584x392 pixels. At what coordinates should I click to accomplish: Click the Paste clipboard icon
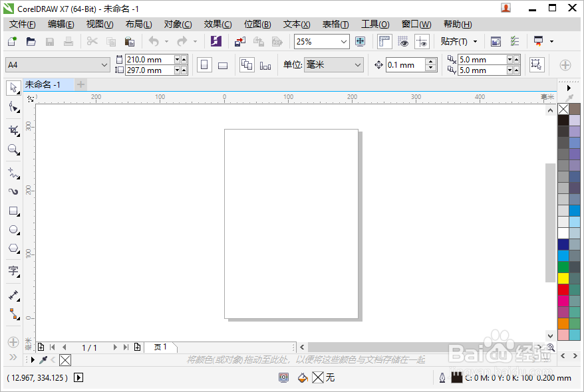tap(129, 41)
